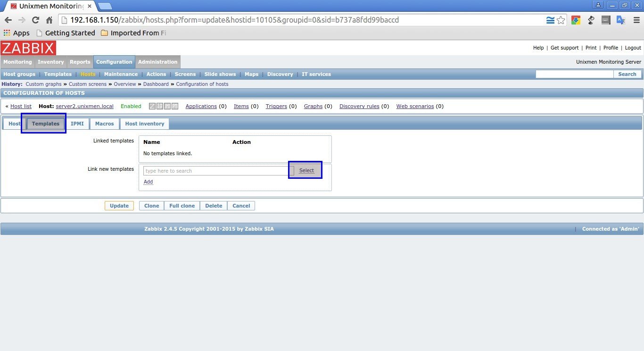Click the Search button

[627, 74]
